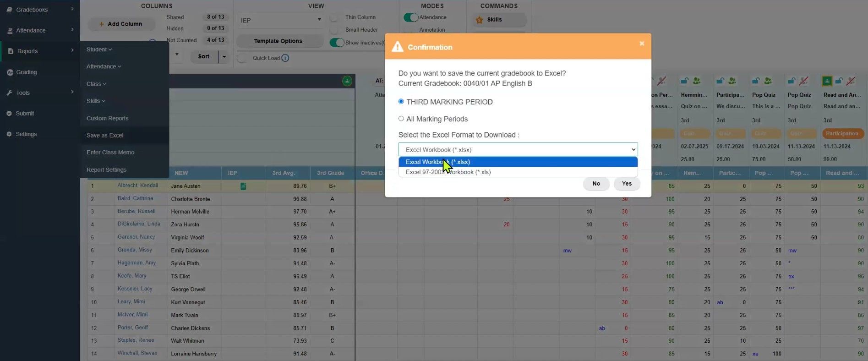
Task: Click the crossed-out share icon above Read and An...
Action: pos(852,81)
